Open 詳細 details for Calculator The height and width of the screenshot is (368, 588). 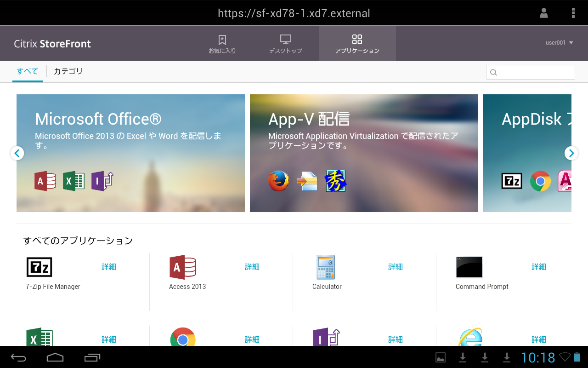tap(396, 267)
